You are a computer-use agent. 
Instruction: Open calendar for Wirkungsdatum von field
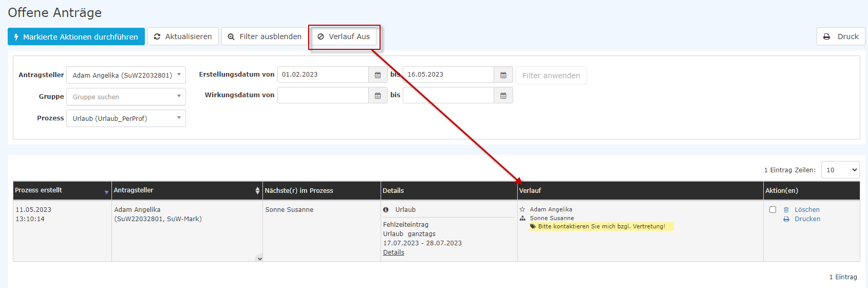[x=378, y=96]
